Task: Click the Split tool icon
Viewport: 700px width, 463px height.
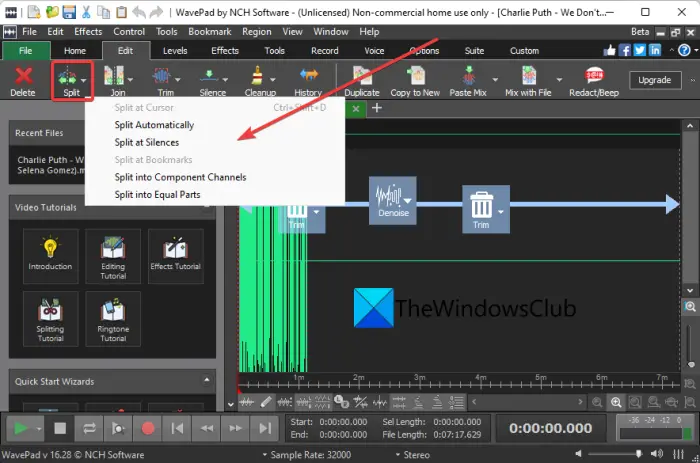Action: click(x=67, y=77)
